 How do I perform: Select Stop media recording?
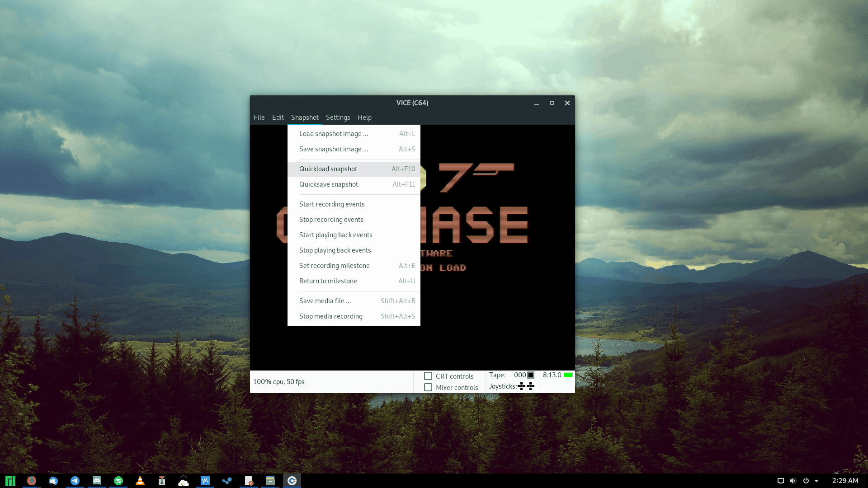354,316
